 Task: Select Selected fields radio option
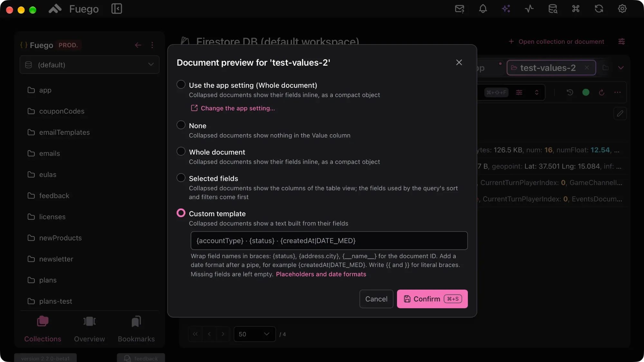coord(181,178)
